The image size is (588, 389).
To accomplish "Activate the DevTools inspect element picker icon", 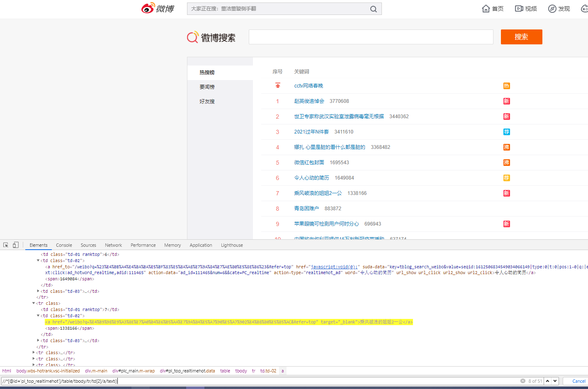I will click(x=6, y=245).
